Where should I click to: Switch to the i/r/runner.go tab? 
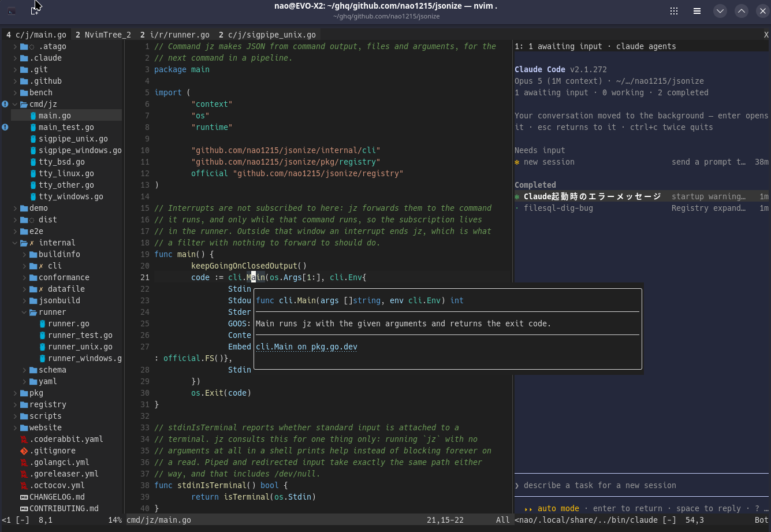[175, 35]
